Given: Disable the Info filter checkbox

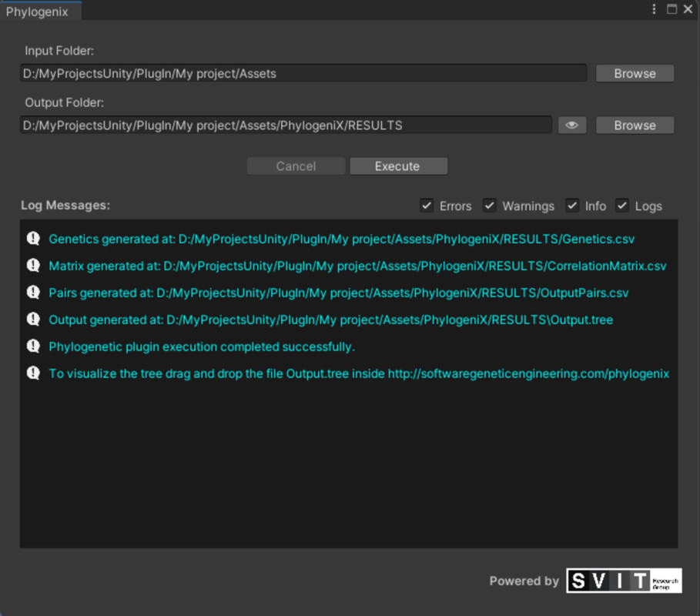Looking at the screenshot, I should point(572,206).
